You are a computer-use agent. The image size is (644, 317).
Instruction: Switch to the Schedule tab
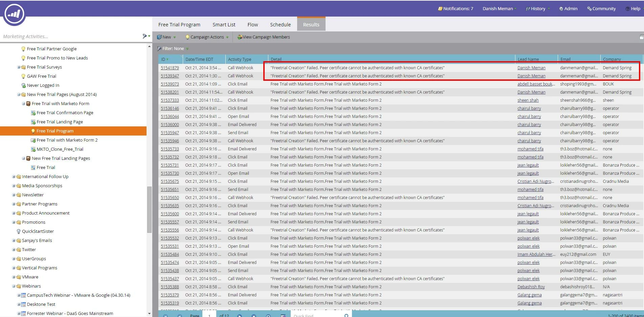pos(281,25)
